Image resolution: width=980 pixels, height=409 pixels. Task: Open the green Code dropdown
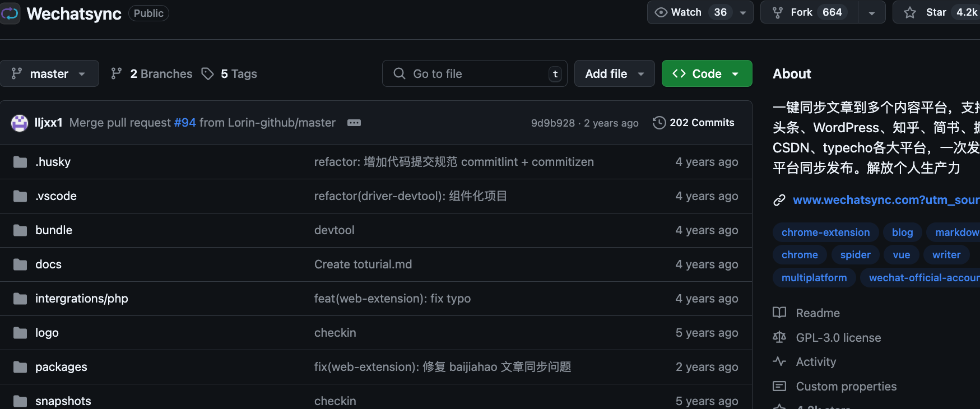707,73
